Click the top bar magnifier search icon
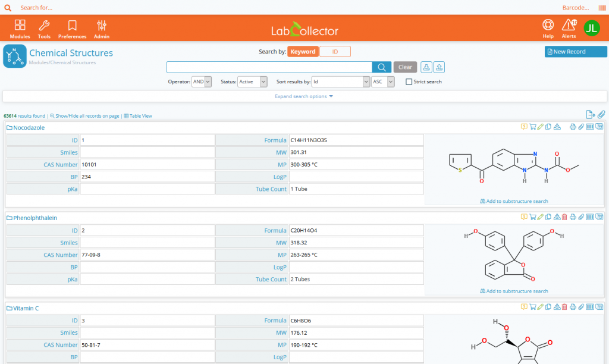609x364 pixels. click(8, 7)
